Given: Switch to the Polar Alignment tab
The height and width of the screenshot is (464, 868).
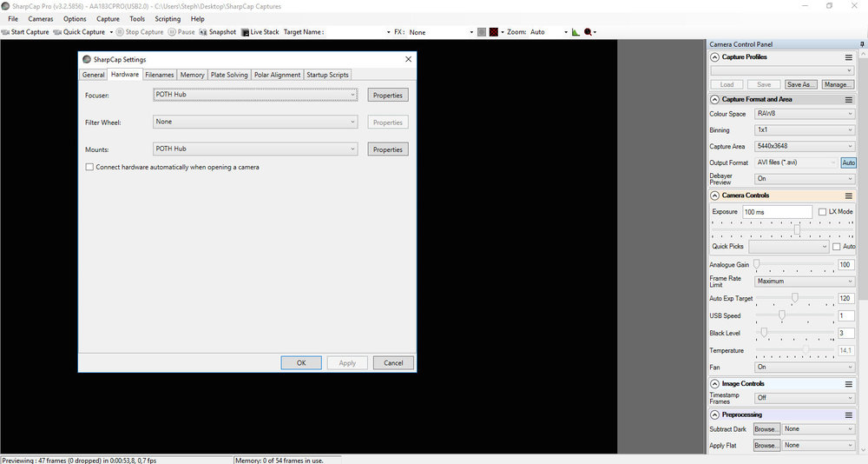Looking at the screenshot, I should pos(278,75).
